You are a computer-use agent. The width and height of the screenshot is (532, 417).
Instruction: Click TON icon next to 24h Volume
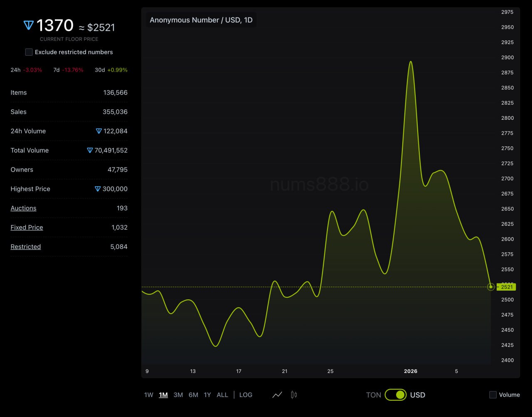tap(99, 131)
